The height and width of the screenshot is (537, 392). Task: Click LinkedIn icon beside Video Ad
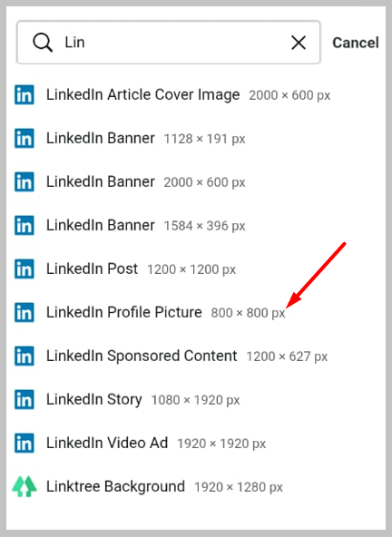coord(24,443)
